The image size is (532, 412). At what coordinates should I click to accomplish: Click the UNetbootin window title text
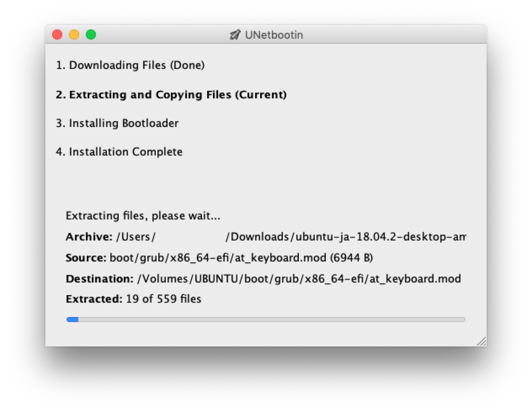(x=274, y=35)
